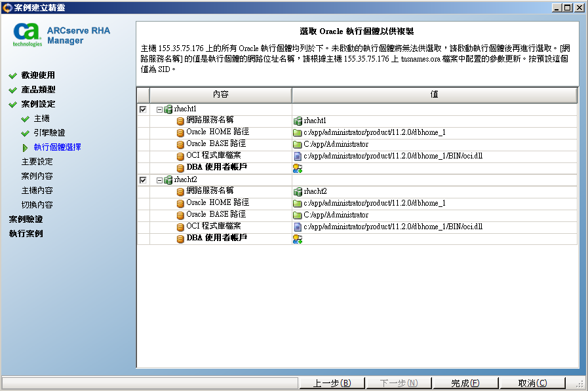Image resolution: width=588 pixels, height=391 pixels.
Task: Select the 切換內容 sub-step
Action: point(37,205)
